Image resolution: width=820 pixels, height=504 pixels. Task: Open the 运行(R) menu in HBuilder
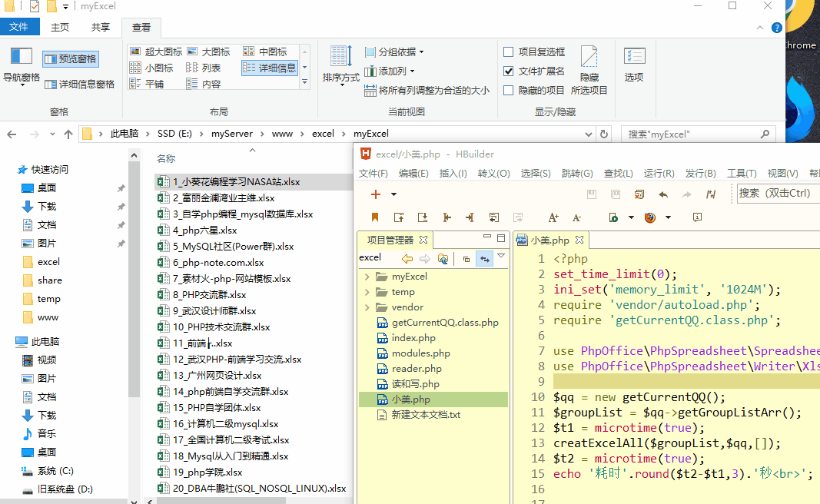(659, 173)
